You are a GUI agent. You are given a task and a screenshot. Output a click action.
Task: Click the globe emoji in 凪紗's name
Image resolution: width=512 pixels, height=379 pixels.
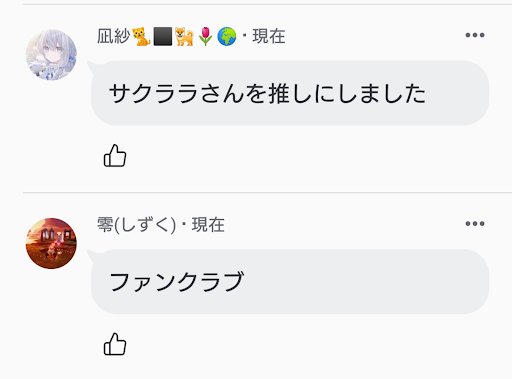[227, 36]
